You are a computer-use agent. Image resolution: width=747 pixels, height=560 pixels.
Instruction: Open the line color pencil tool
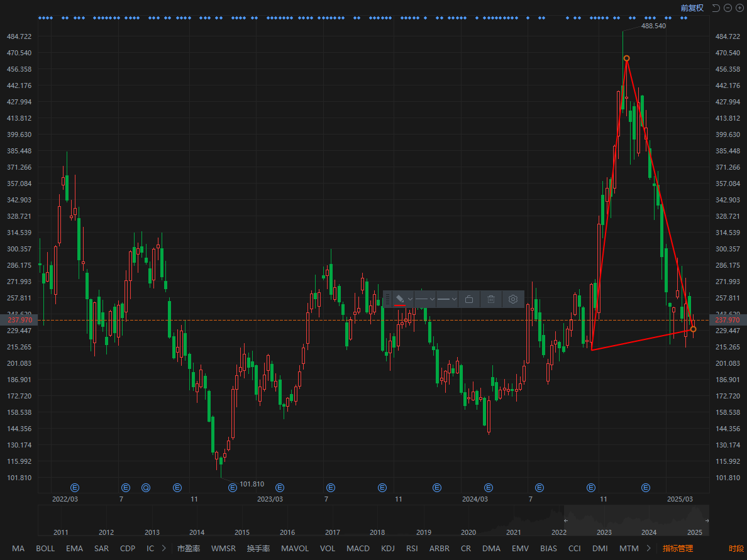[400, 299]
